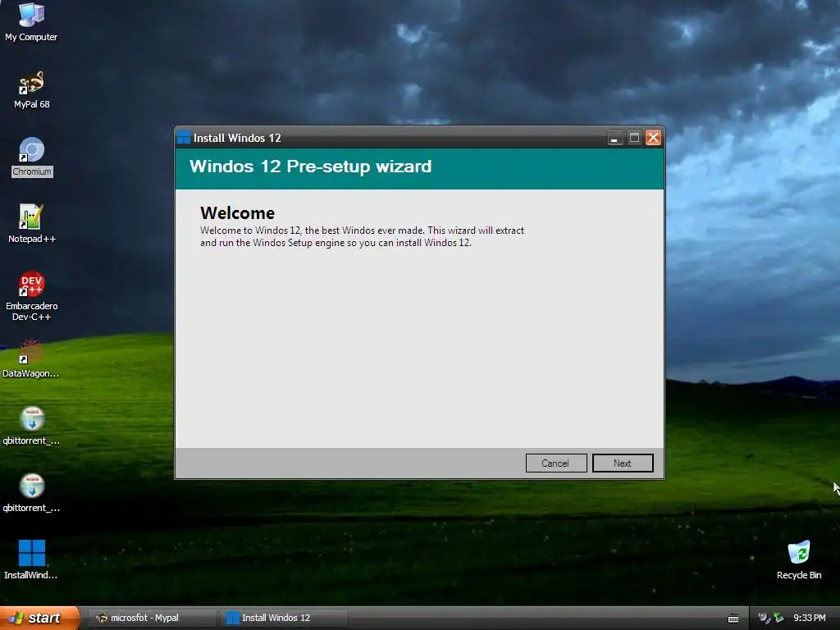The image size is (840, 630).
Task: Click the Windos logo icon in the title bar
Action: [183, 138]
